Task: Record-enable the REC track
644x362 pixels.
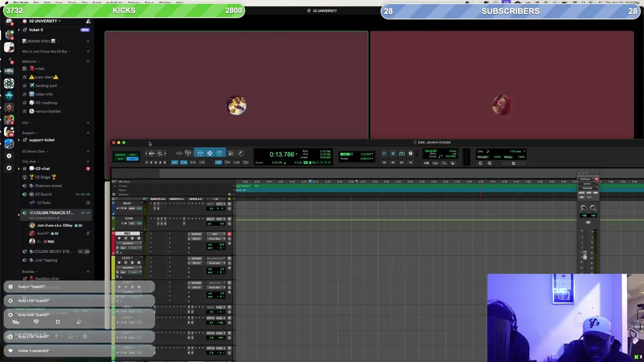Action: tap(119, 238)
